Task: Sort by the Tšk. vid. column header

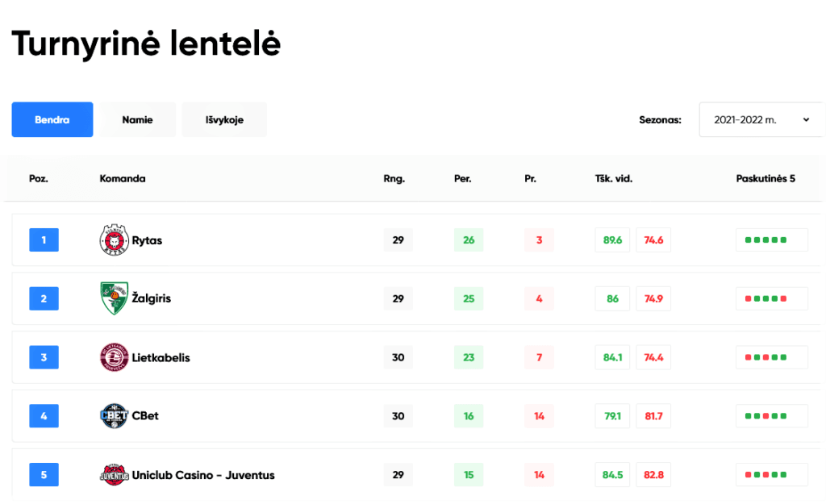Action: point(614,178)
